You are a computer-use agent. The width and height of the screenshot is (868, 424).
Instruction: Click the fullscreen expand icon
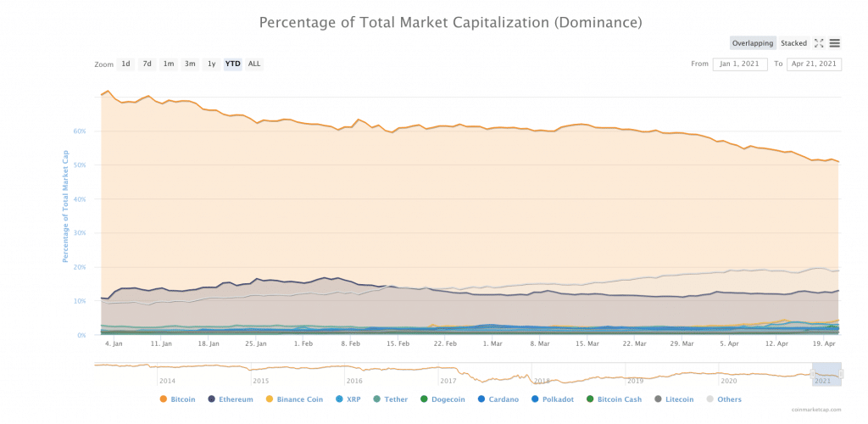819,43
